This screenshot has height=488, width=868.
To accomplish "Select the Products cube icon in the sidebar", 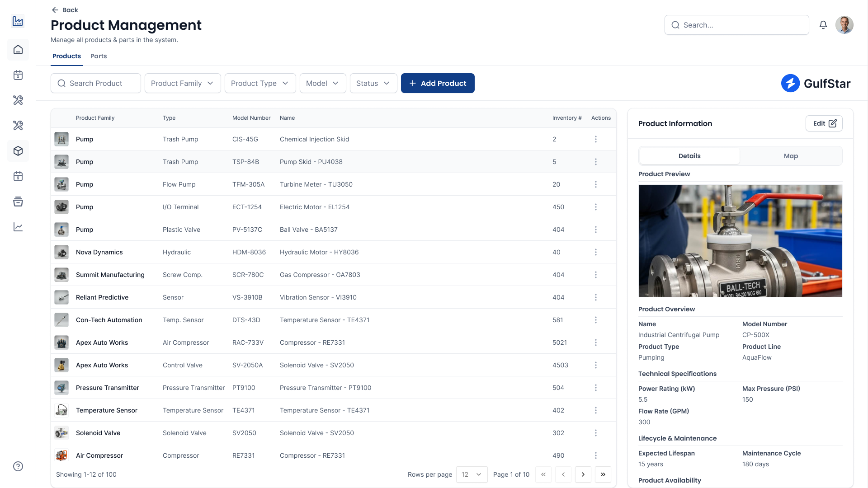I will [x=18, y=151].
